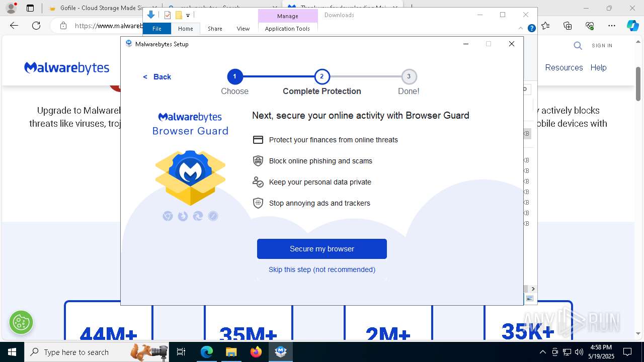Switch Explorer to large icons view
The image size is (644, 362).
click(530, 299)
